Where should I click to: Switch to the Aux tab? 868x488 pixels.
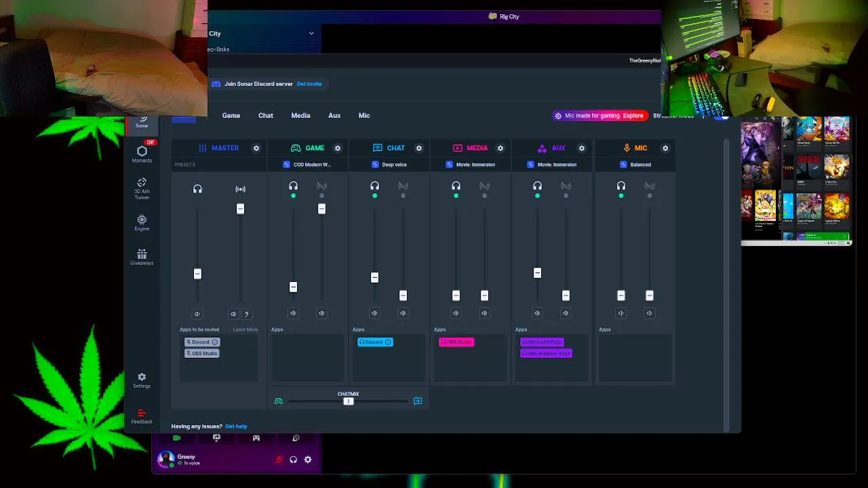click(334, 116)
